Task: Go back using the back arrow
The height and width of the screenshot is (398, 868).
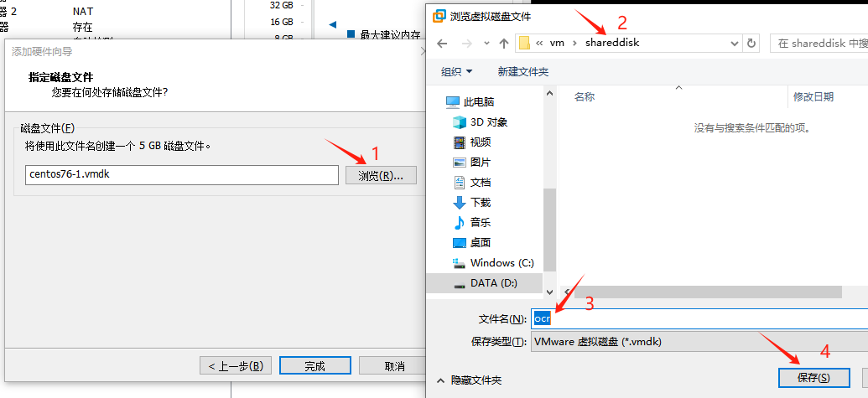Action: (441, 43)
